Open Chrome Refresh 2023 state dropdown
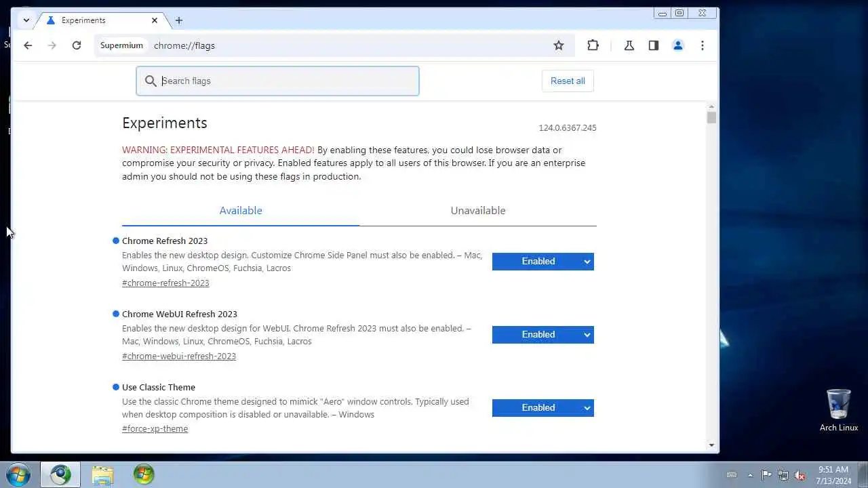 543,262
